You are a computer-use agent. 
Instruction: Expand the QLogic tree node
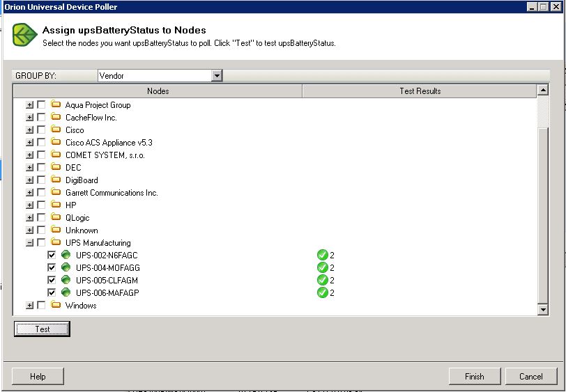tap(29, 217)
